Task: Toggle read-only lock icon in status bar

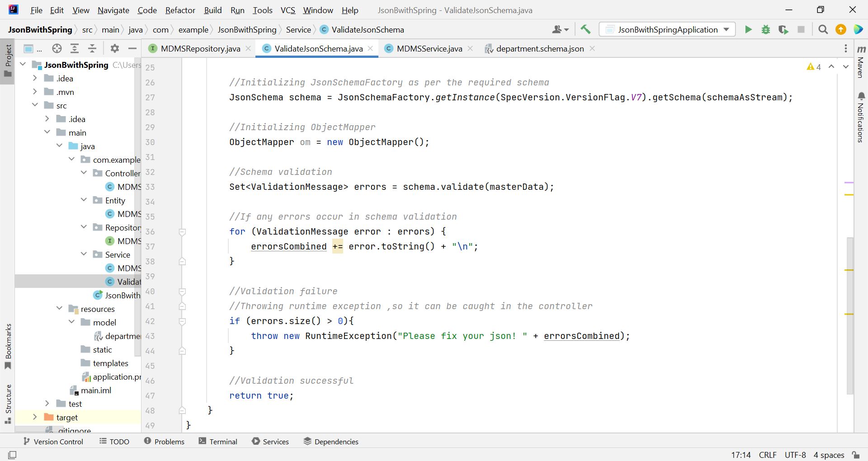Action: [x=855, y=455]
